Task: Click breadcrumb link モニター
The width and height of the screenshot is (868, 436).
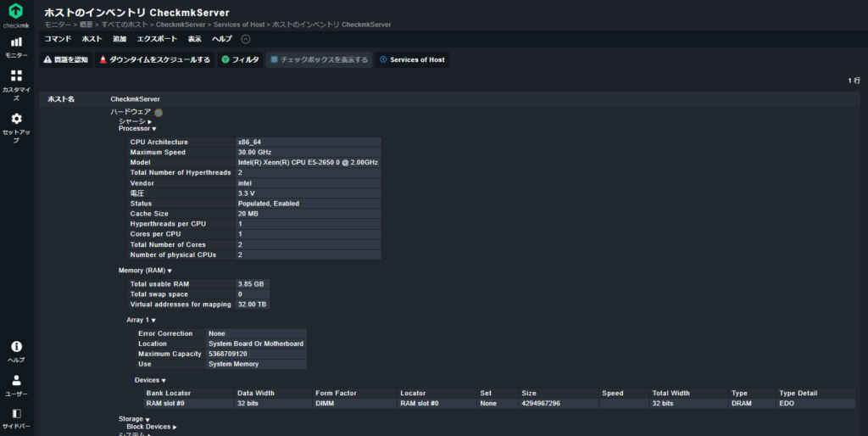Action: pyautogui.click(x=58, y=25)
